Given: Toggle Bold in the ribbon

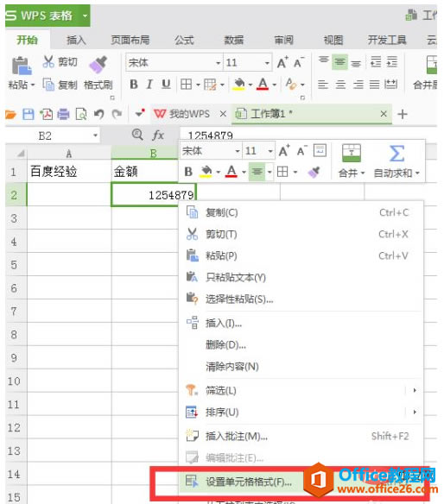Looking at the screenshot, I should 134,85.
